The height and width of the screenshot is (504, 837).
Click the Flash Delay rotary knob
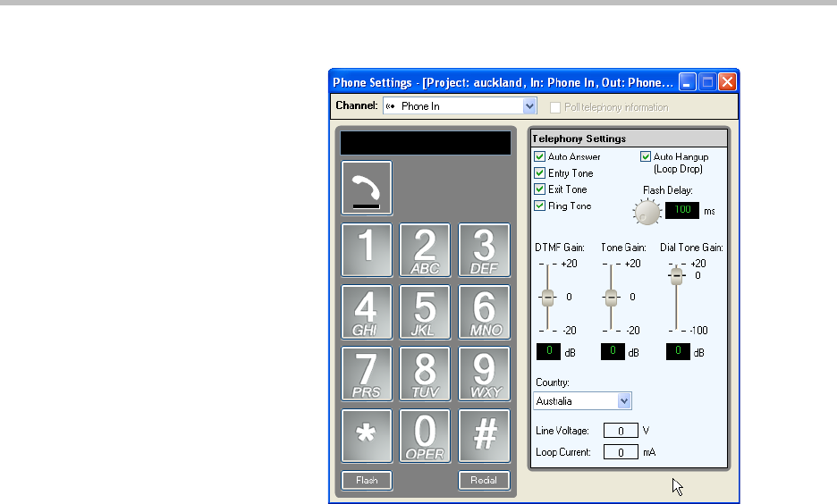point(647,212)
